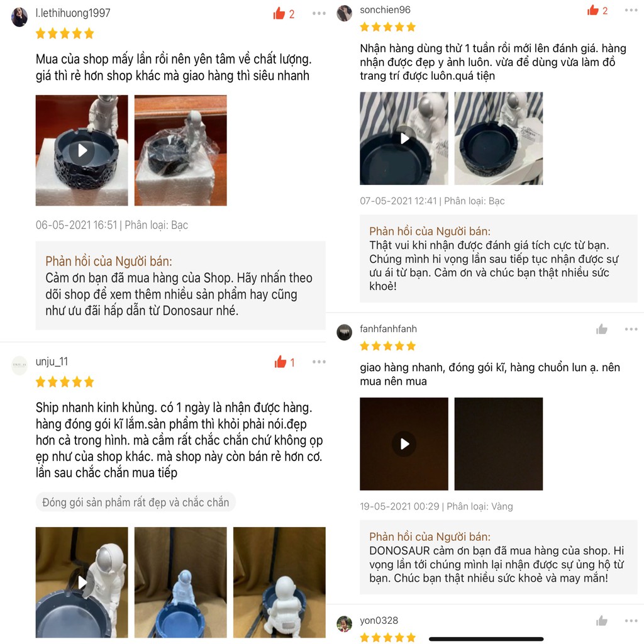
Task: Play the dark video in fanhfanhfanh's review
Action: (404, 444)
